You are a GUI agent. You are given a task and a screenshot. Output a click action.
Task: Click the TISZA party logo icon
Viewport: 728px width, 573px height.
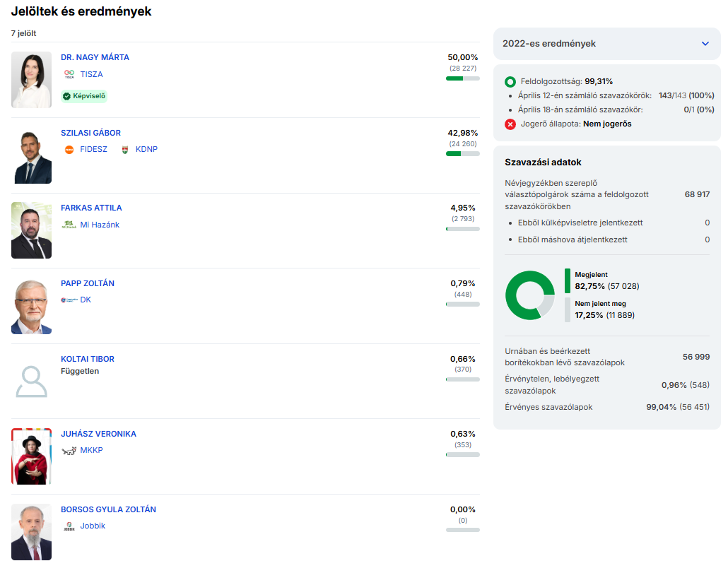[69, 74]
